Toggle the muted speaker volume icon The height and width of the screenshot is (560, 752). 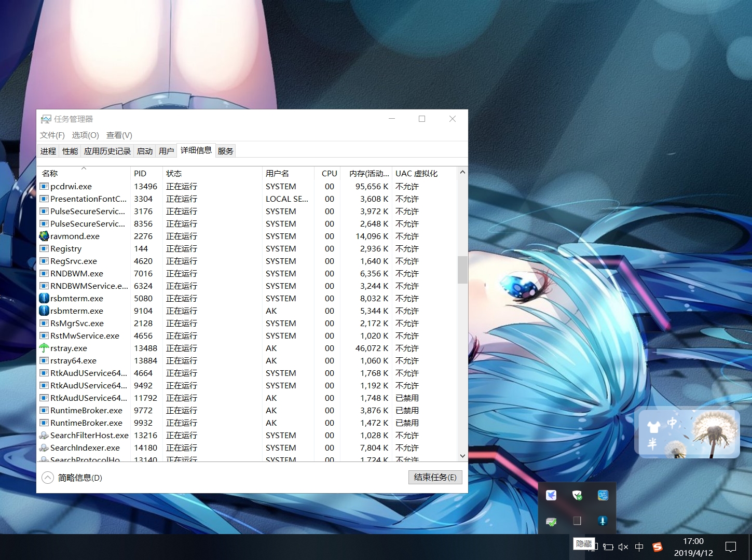click(623, 547)
